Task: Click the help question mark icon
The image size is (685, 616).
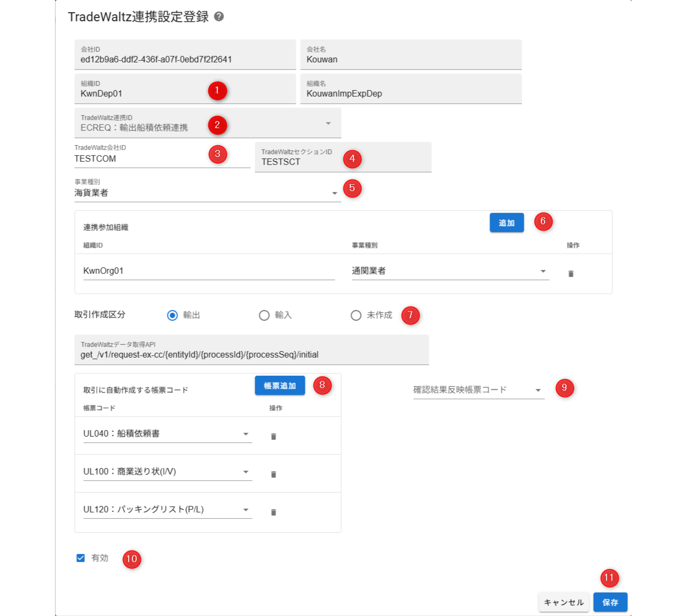Action: coord(219,17)
